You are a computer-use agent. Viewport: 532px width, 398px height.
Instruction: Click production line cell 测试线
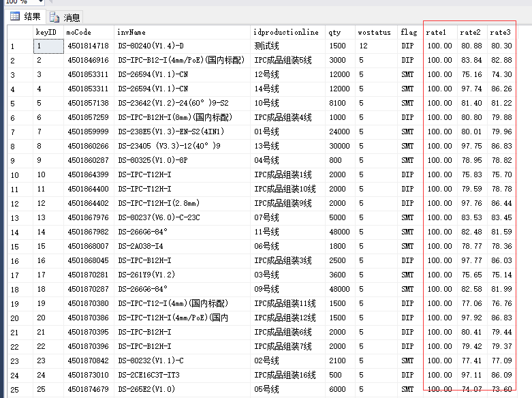(x=287, y=46)
